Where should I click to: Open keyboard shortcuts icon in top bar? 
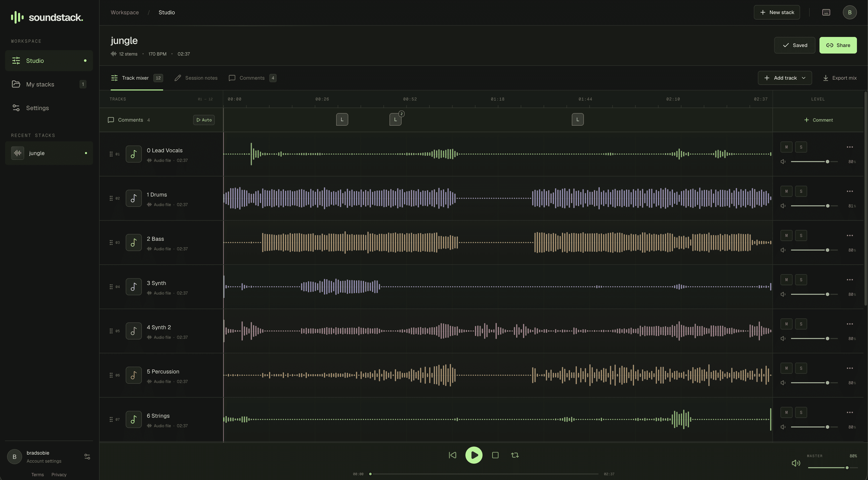click(x=826, y=13)
